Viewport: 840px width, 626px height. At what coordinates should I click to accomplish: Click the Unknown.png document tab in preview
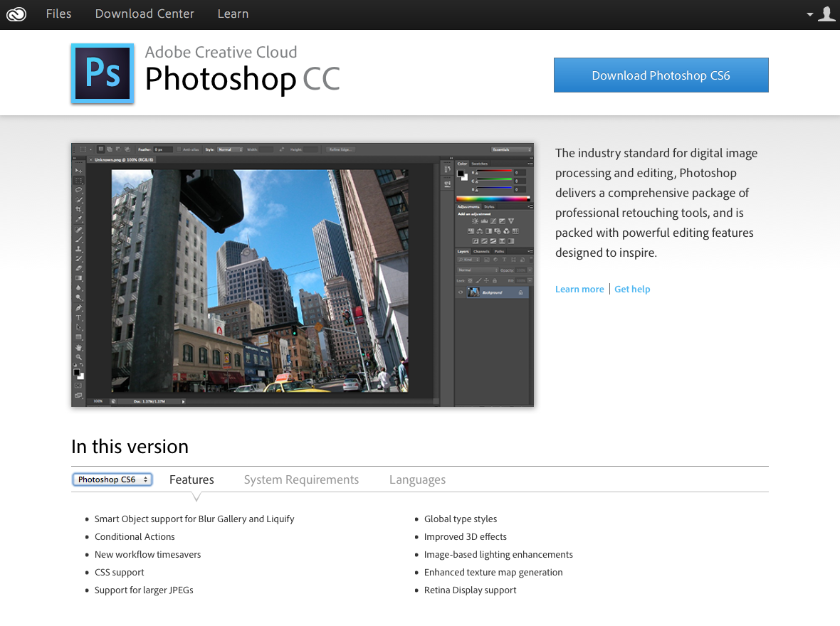(122, 159)
